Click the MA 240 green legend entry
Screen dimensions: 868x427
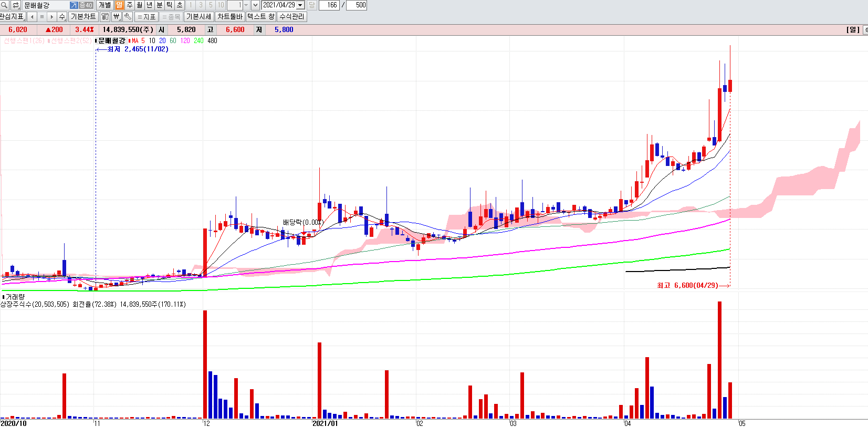(198, 40)
